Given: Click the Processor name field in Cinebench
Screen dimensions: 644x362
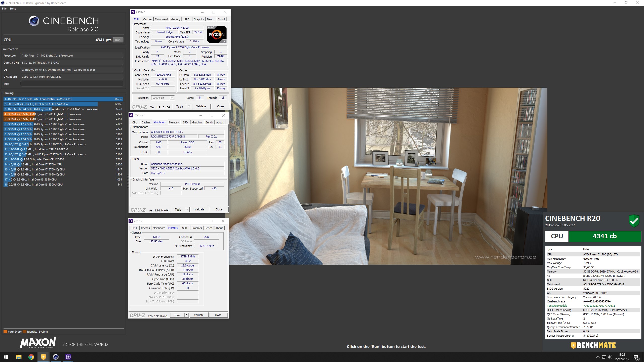Looking at the screenshot, I should [72, 56].
